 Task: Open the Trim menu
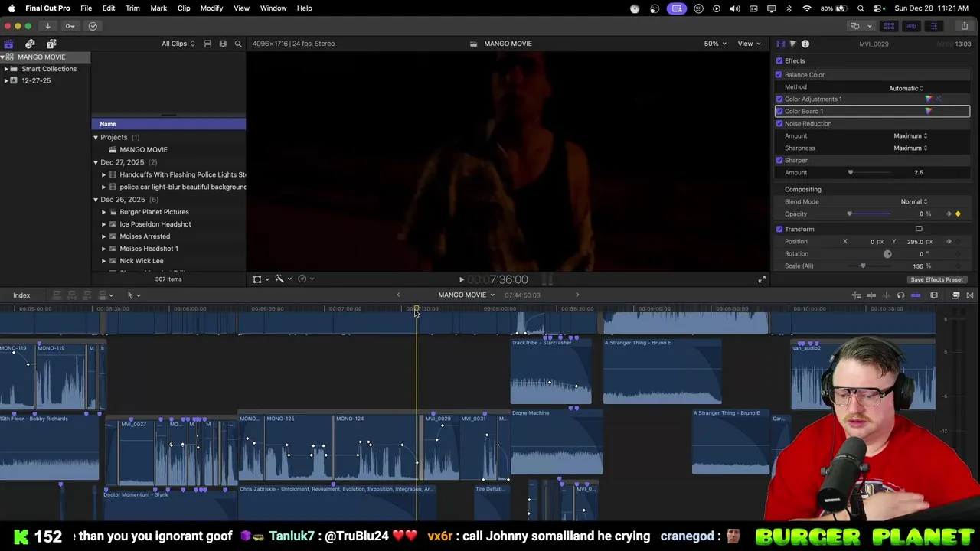click(x=132, y=8)
